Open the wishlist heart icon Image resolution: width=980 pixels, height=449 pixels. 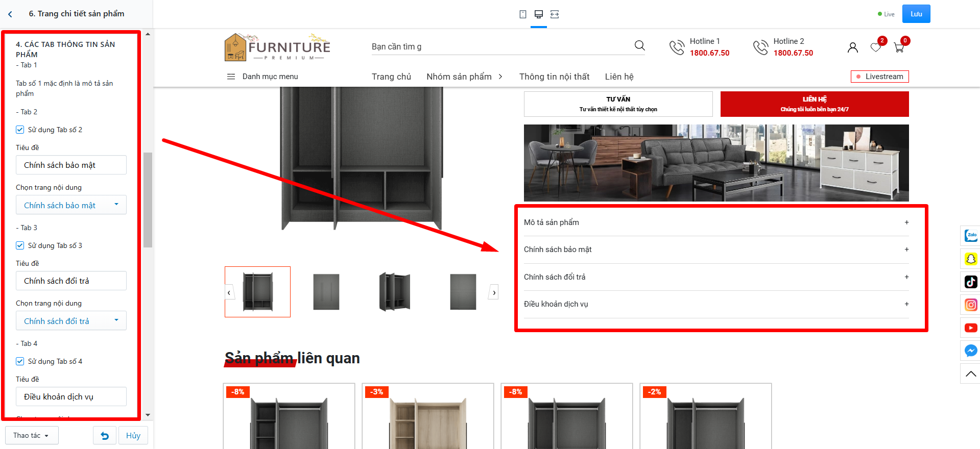coord(876,47)
